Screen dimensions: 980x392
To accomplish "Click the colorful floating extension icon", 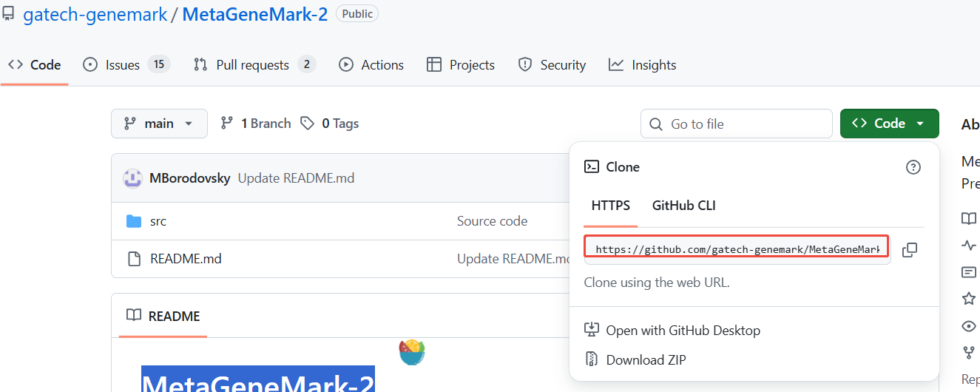I will coord(412,352).
